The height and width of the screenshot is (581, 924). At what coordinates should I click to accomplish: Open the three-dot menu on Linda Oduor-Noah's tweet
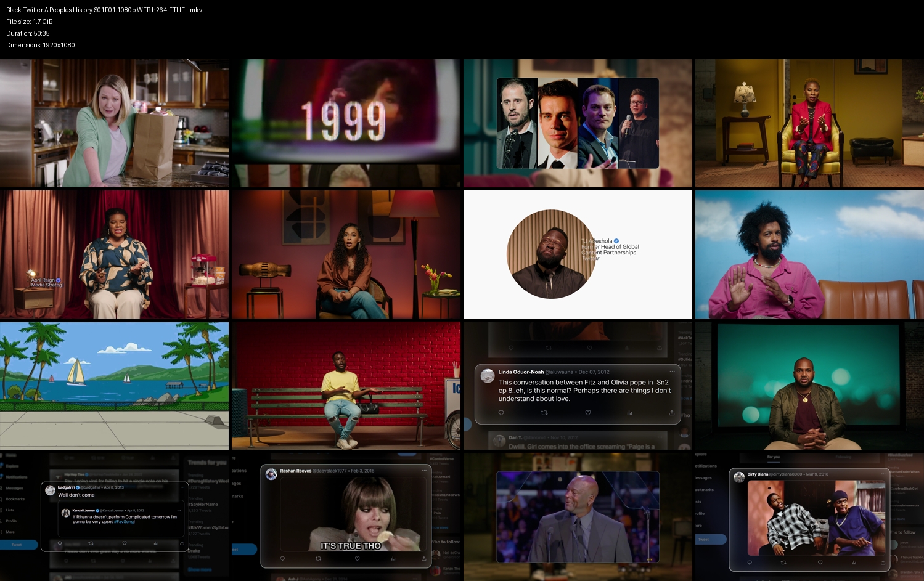pos(672,372)
